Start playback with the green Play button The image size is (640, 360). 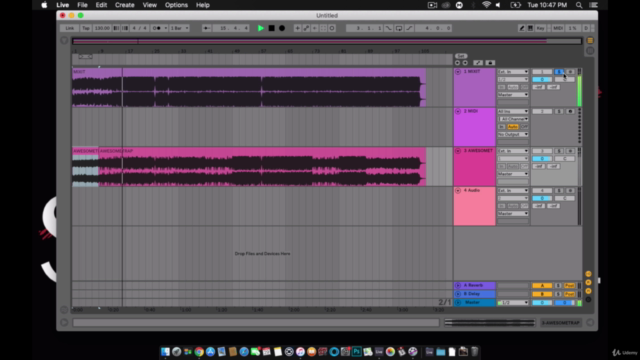click(260, 28)
